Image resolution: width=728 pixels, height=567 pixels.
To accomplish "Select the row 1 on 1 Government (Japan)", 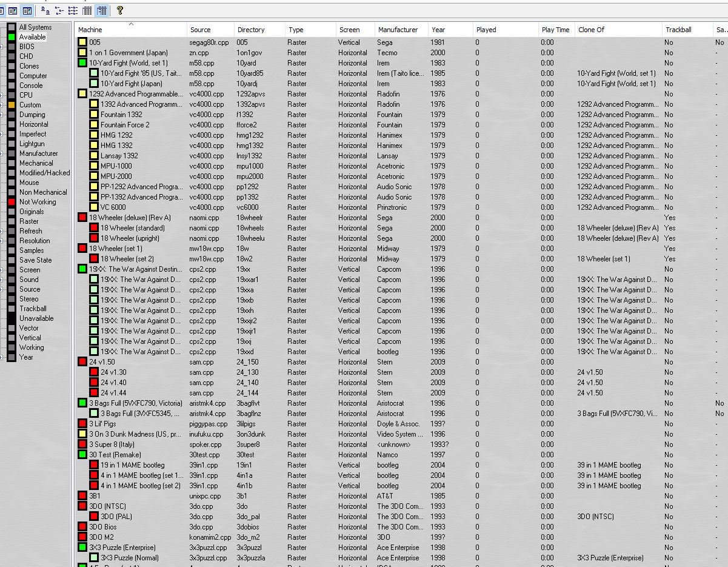I will pyautogui.click(x=400, y=53).
